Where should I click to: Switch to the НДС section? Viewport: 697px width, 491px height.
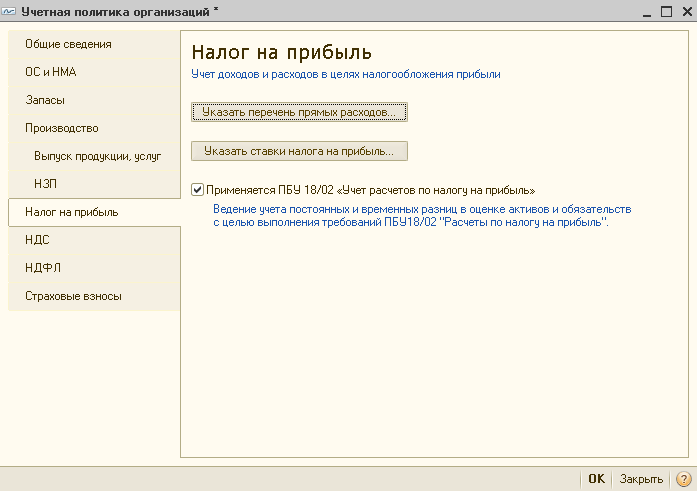click(94, 240)
